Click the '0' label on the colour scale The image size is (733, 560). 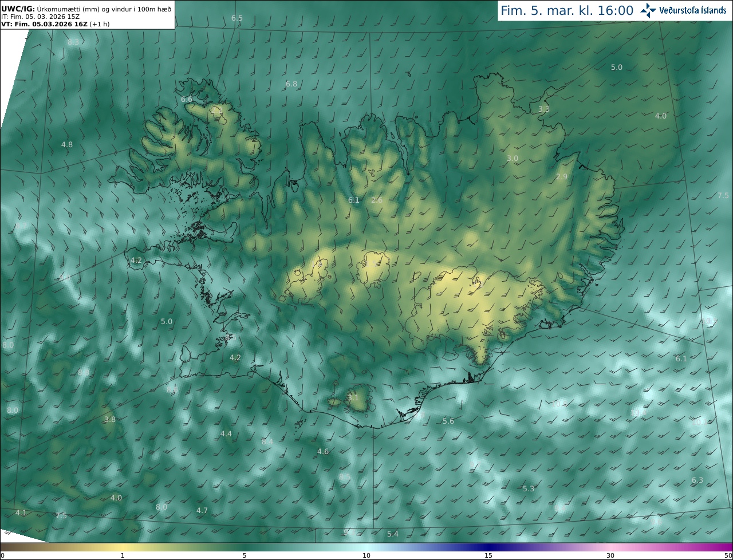[x=2, y=555]
